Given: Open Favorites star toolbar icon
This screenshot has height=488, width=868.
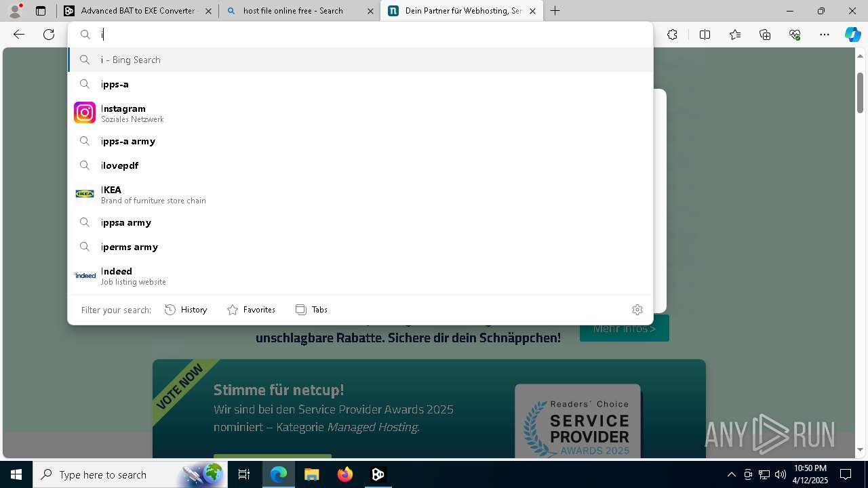Looking at the screenshot, I should pyautogui.click(x=735, y=35).
